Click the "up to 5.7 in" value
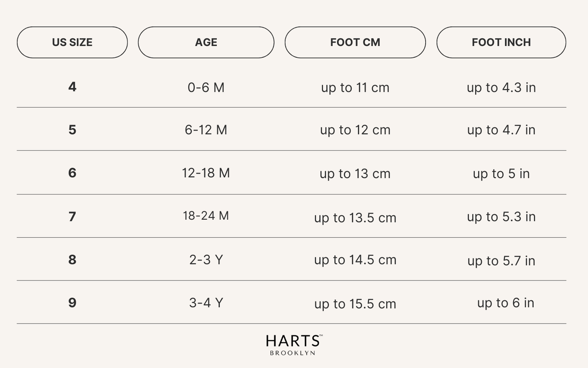Screen dimensions: 588x368 tap(501, 261)
